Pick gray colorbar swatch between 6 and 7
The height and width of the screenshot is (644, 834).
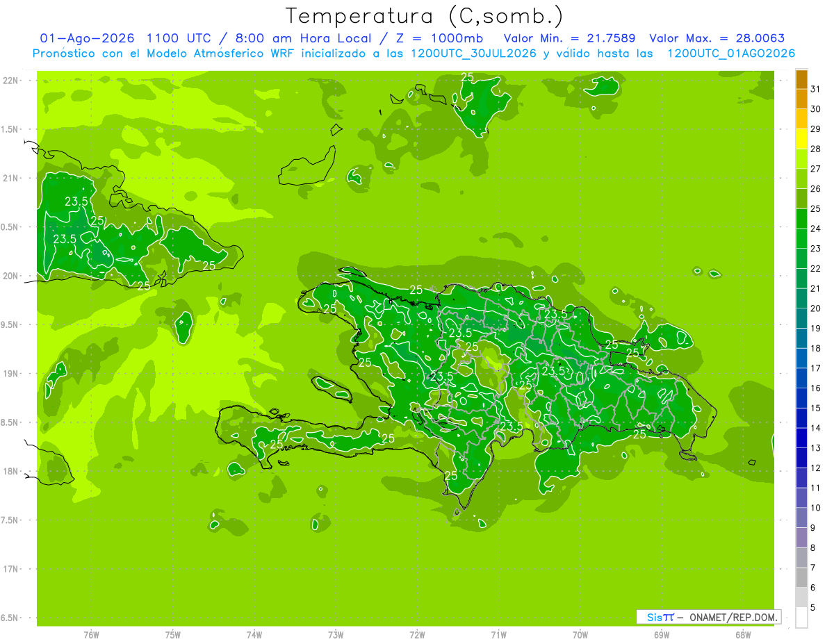click(x=802, y=578)
